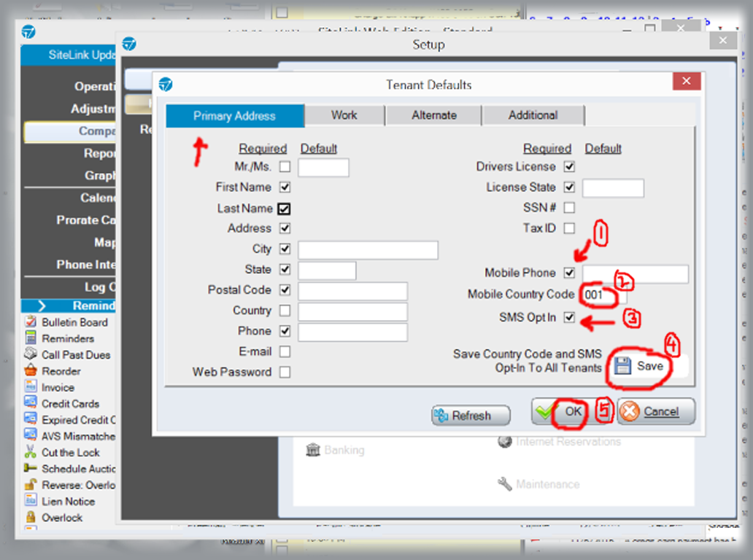Enable the SMS Opt In checkbox
Viewport: 753px width, 560px height.
pos(569,318)
